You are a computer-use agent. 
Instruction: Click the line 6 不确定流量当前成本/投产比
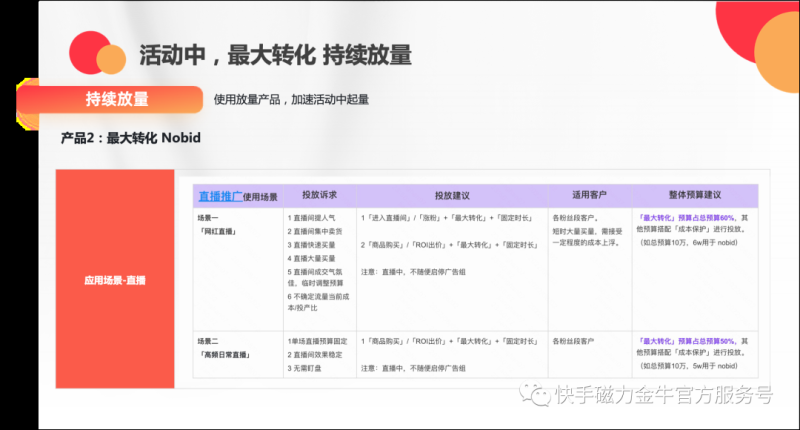[318, 302]
